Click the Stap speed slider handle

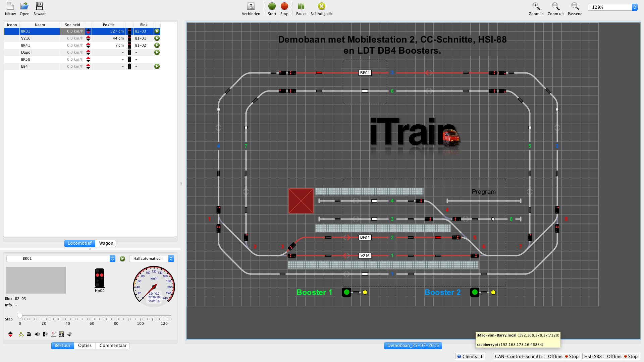pyautogui.click(x=20, y=316)
